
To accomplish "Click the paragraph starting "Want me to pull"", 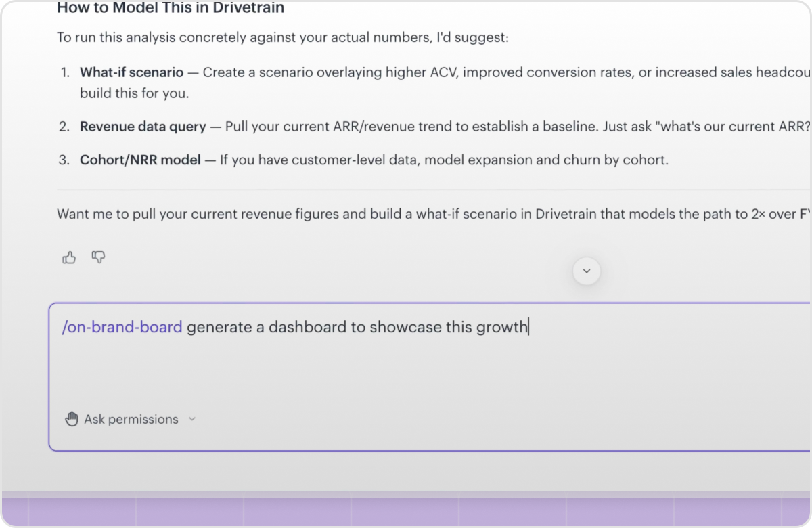I will (x=434, y=214).
